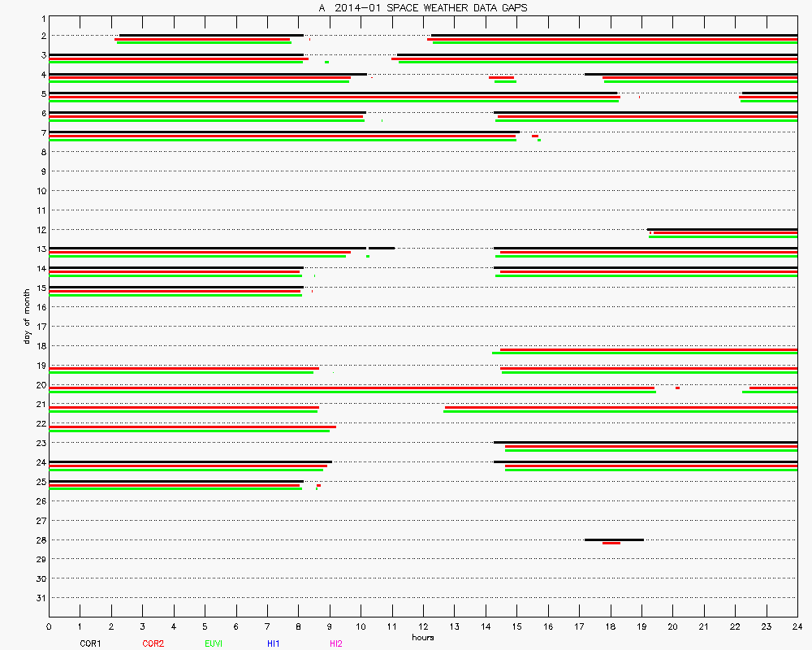This screenshot has height=650, width=812.
Task: Click the black COR1 bar on day 23
Action: tap(646, 442)
